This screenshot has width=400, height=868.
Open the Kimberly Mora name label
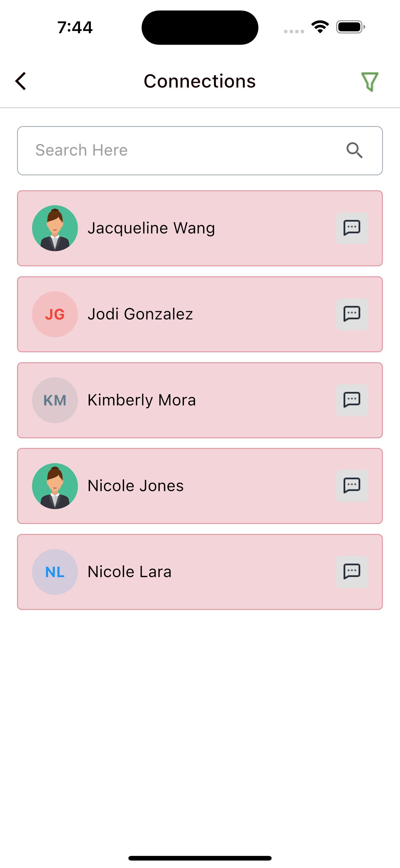141,400
